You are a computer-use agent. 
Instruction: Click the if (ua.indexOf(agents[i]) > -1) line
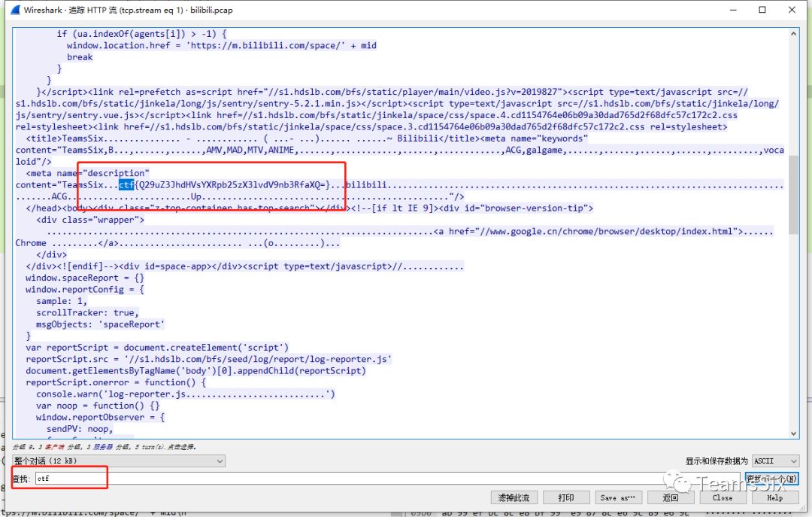[142, 34]
